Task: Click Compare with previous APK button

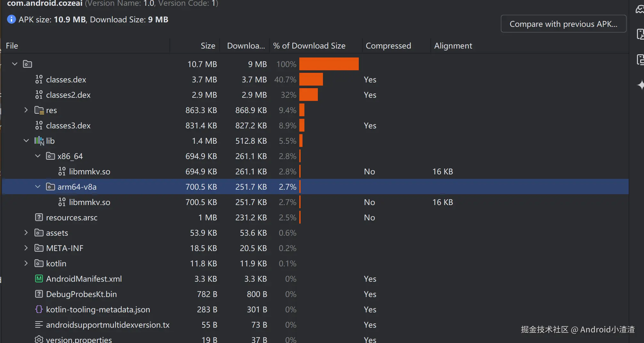Action: (563, 24)
